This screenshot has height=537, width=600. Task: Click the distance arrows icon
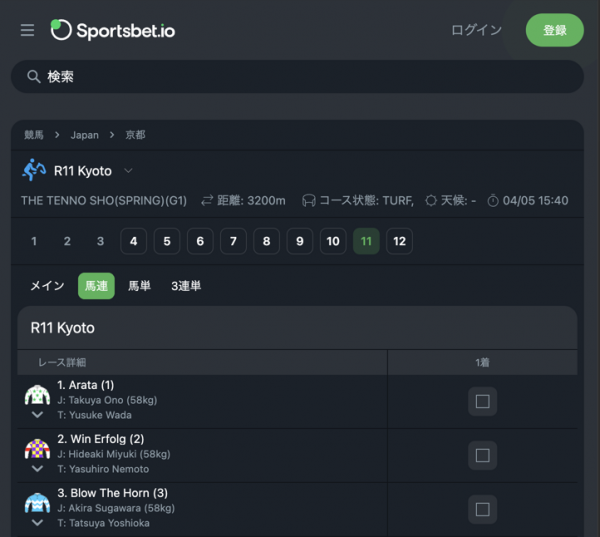pos(207,200)
